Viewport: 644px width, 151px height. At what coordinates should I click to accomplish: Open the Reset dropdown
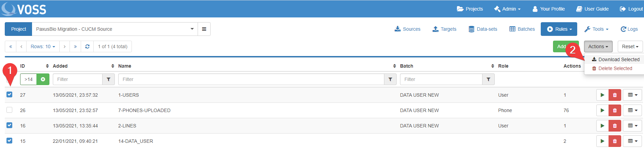coord(630,46)
